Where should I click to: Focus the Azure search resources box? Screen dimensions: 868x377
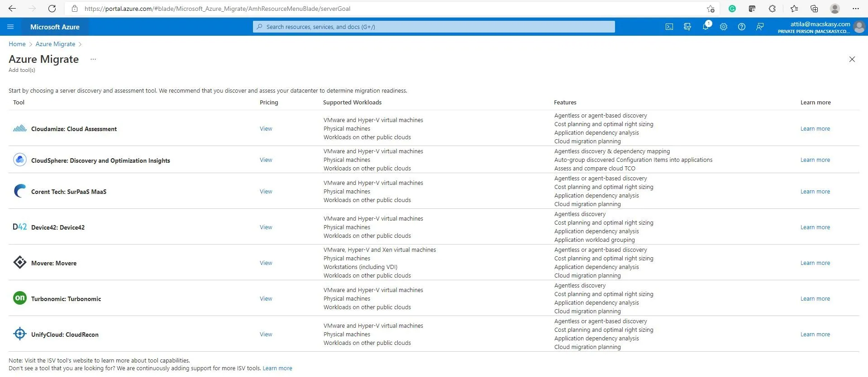pyautogui.click(x=434, y=27)
